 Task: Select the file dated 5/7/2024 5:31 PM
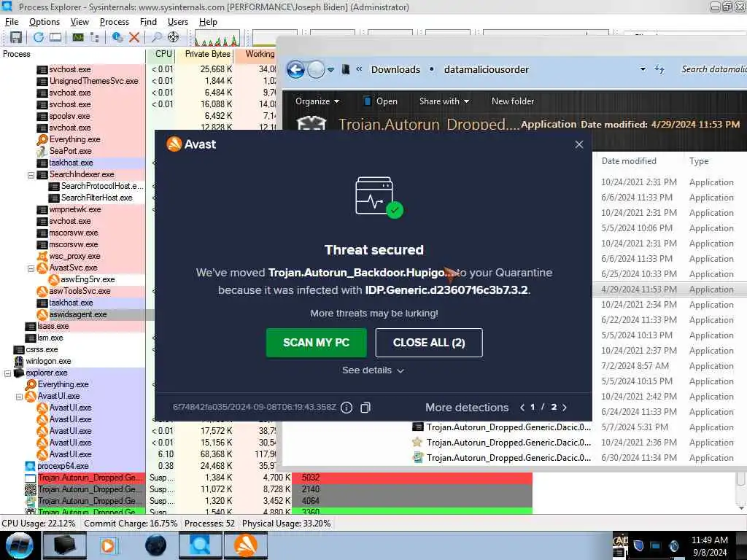pyautogui.click(x=578, y=427)
